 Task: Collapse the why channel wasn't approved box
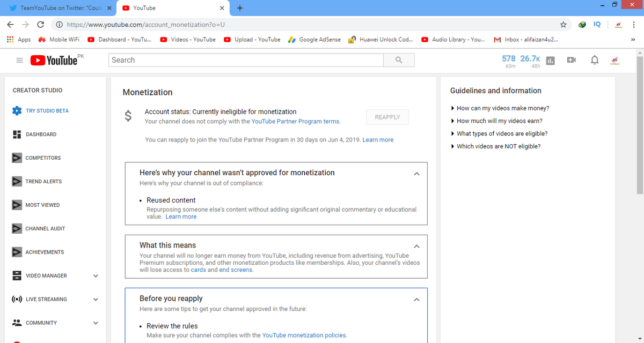[x=416, y=174]
